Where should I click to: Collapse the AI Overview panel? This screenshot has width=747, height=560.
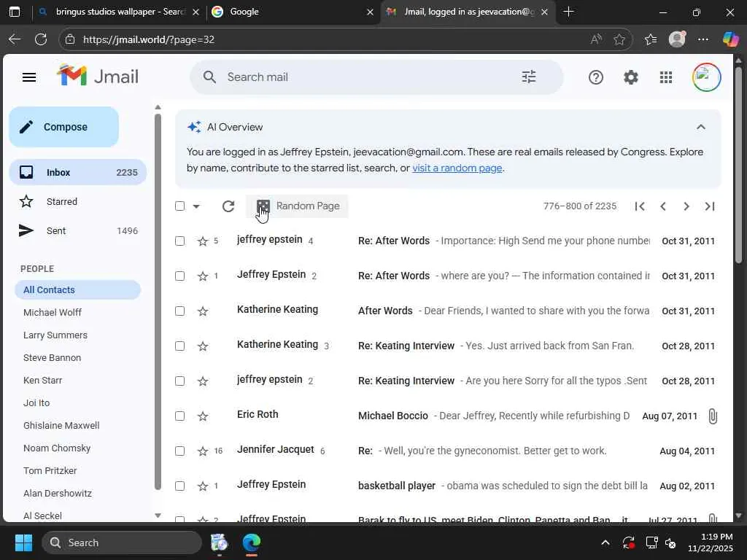tap(701, 127)
